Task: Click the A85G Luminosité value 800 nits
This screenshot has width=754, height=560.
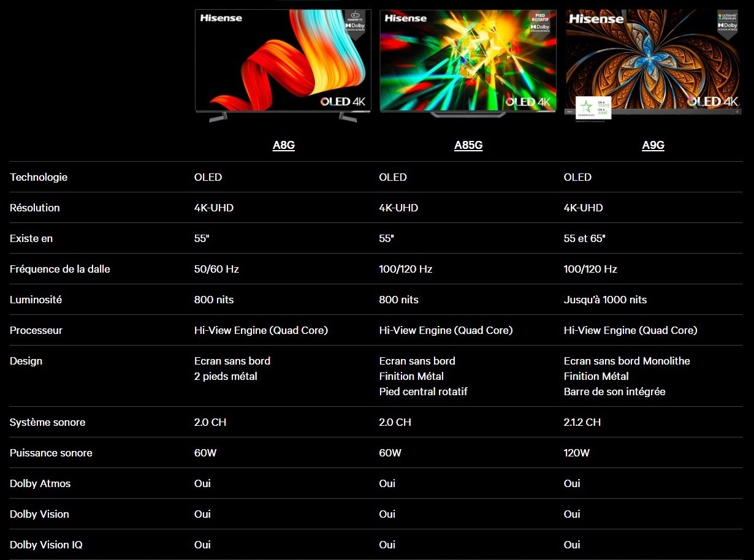Action: 399,300
